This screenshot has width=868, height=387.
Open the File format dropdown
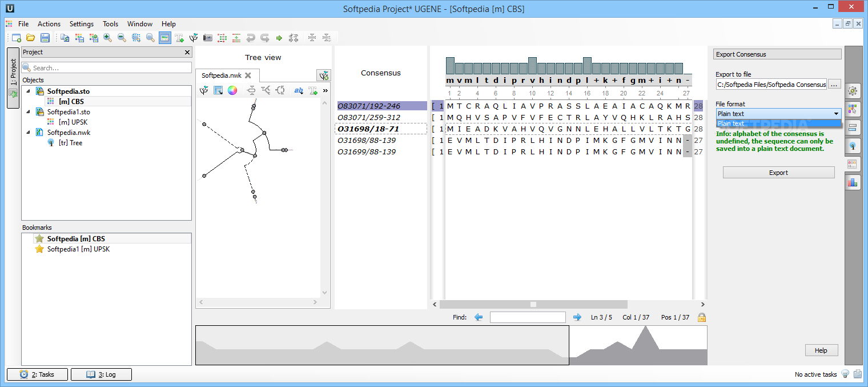(x=778, y=114)
